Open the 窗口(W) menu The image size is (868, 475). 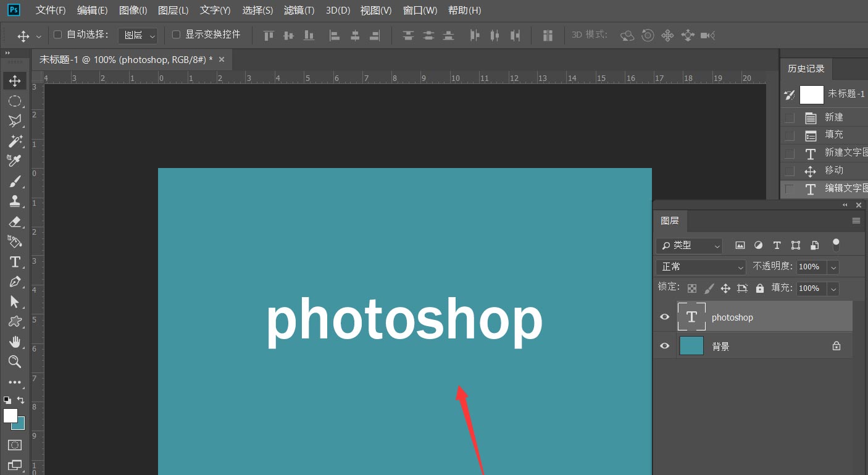coord(420,11)
